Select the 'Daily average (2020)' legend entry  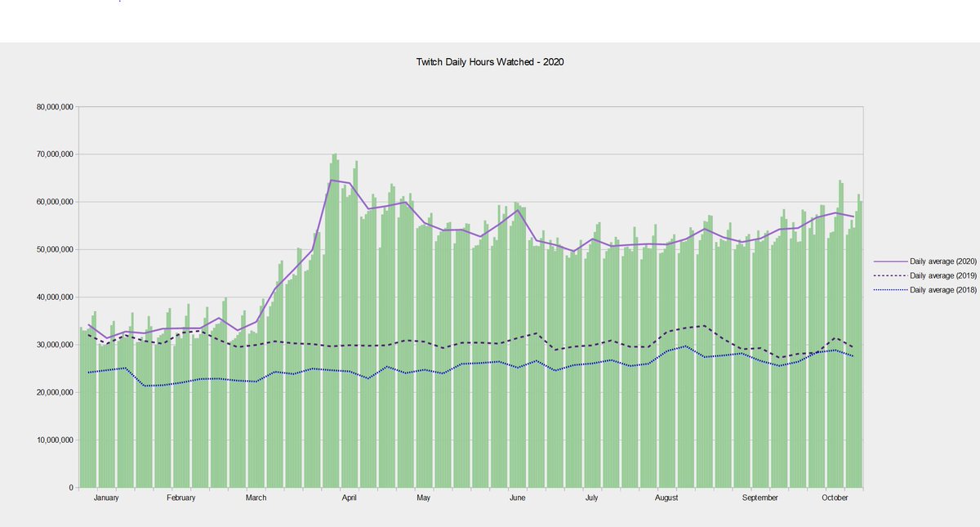tap(925, 261)
